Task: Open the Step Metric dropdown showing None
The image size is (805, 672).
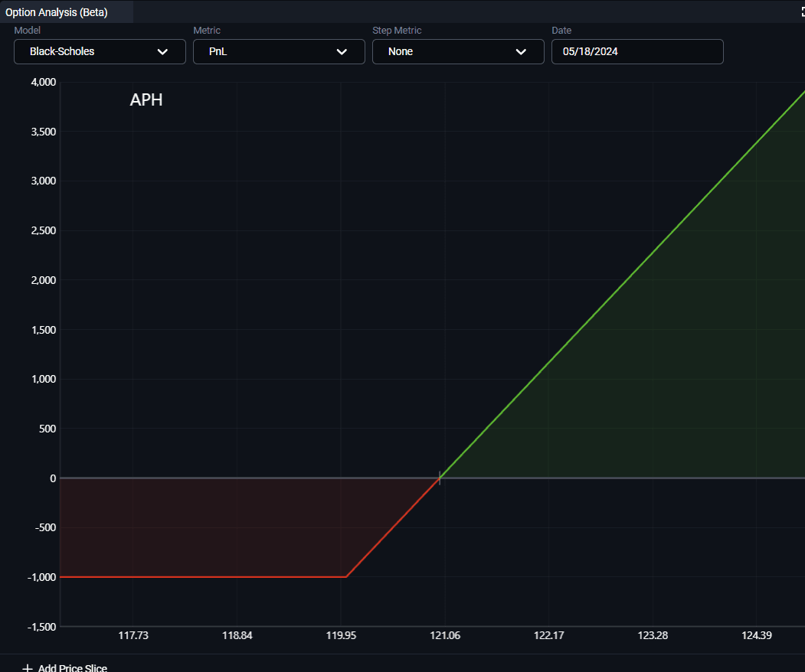Action: tap(458, 52)
